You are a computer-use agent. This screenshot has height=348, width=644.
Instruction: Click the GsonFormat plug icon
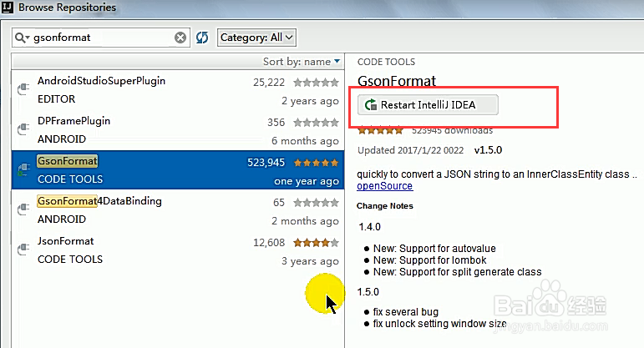[23, 169]
